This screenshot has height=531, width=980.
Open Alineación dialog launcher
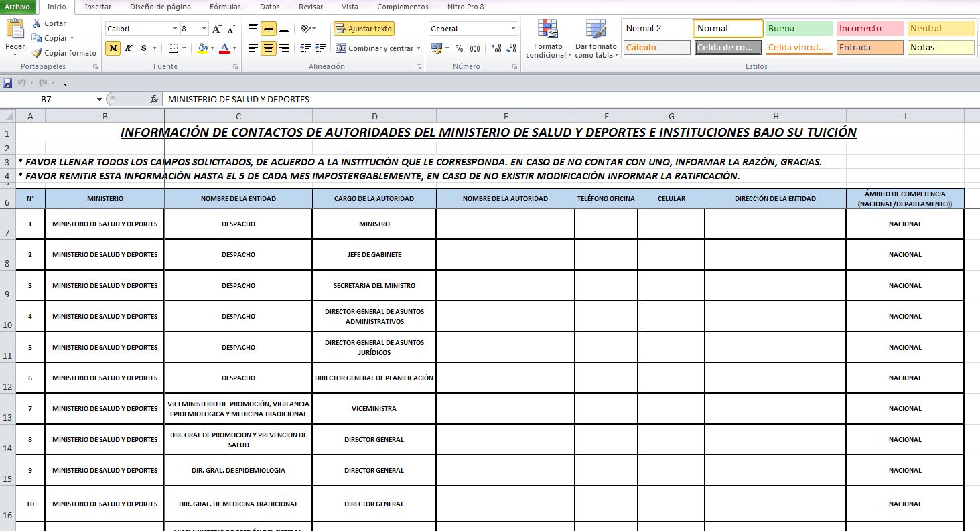coord(419,67)
